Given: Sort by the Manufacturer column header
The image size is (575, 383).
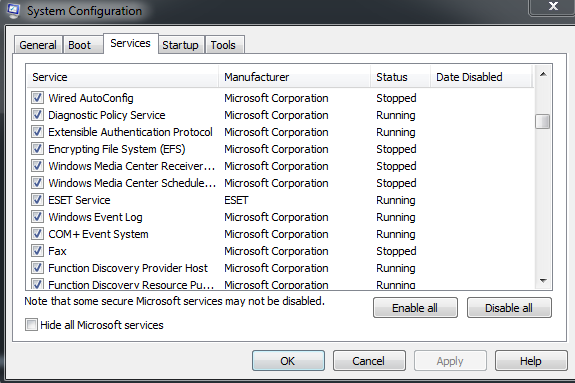Looking at the screenshot, I should pyautogui.click(x=294, y=77).
